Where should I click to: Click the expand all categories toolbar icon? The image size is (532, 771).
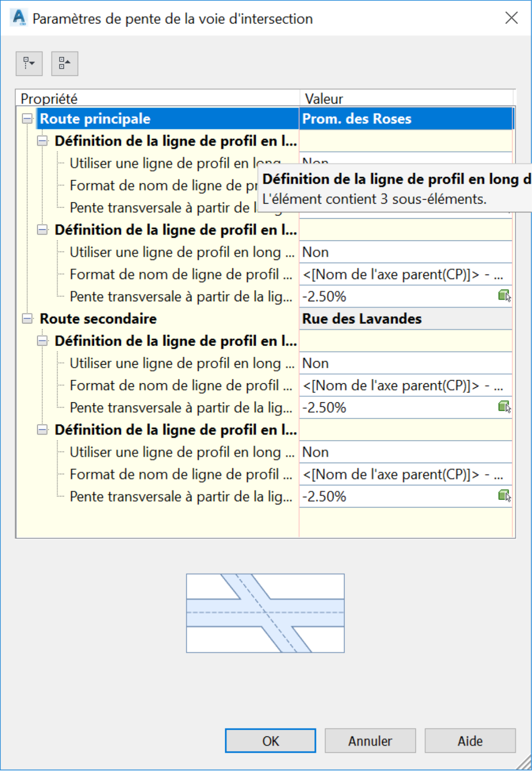(29, 63)
